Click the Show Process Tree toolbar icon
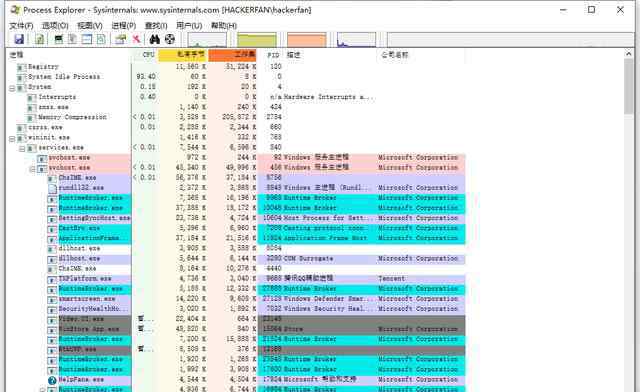Screen dimensions: 640x392 pyautogui.click(x=73, y=39)
